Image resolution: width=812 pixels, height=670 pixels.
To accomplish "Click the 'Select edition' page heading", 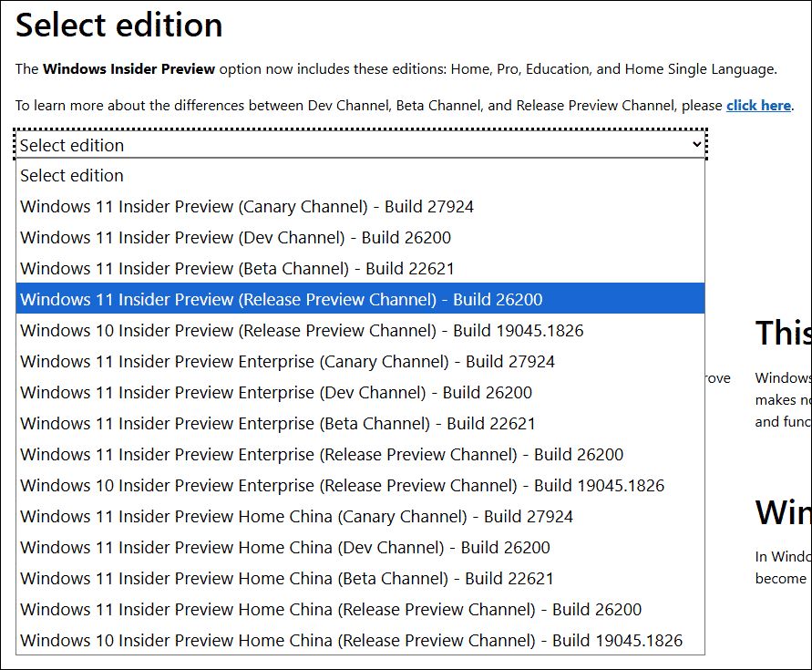I will click(x=119, y=25).
